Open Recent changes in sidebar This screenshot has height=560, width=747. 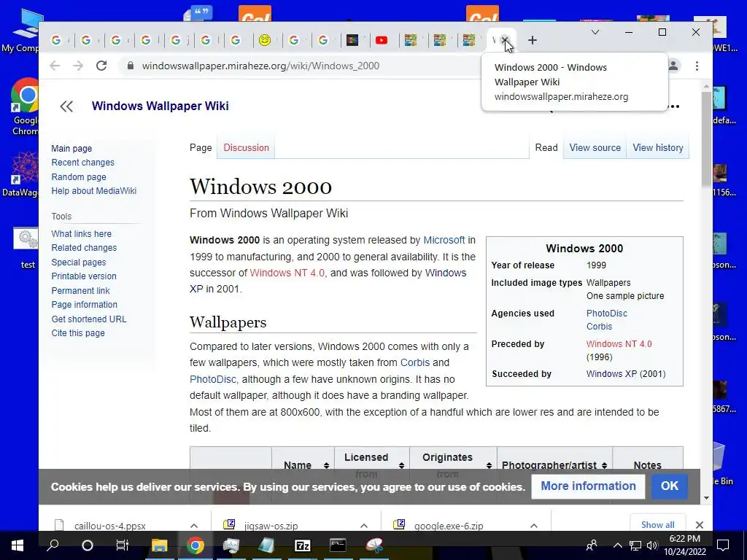tap(83, 163)
